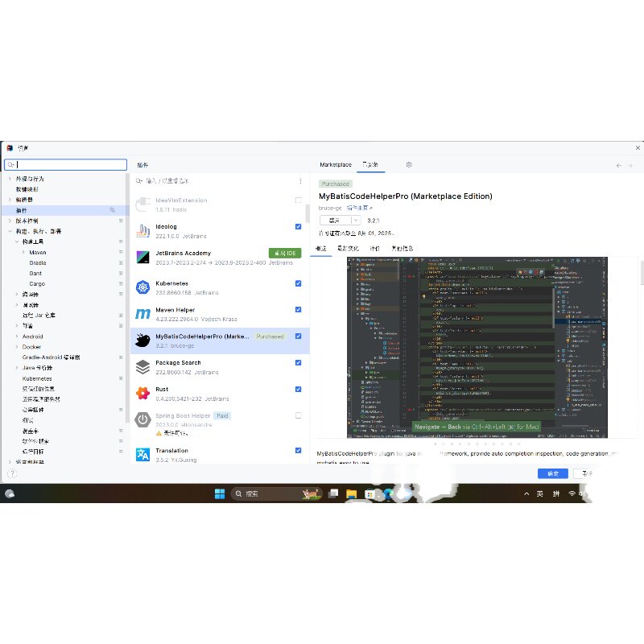Viewport: 644px width, 644px height.
Task: Show hidden tray icons chevron
Action: tap(526, 493)
